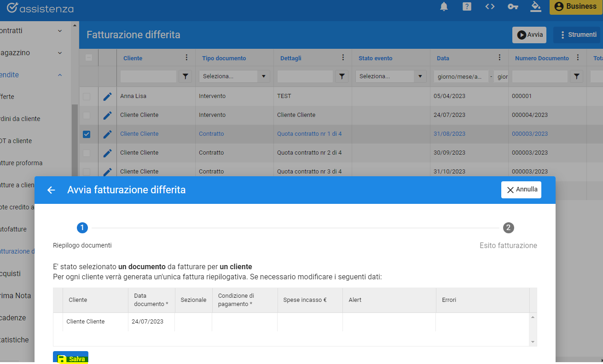Check the 24/07/2023 Intervento row checkbox
This screenshot has width=603, height=364.
(87, 116)
